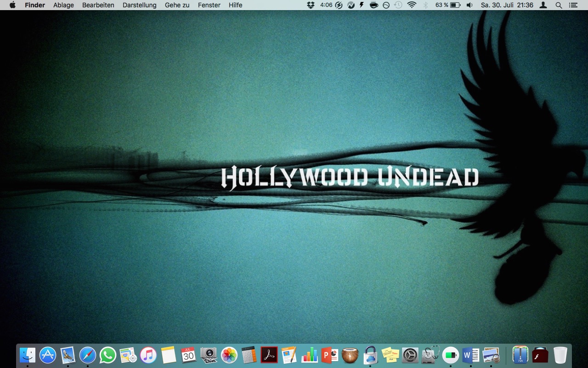
Task: Open the Ablage menu
Action: pos(63,5)
